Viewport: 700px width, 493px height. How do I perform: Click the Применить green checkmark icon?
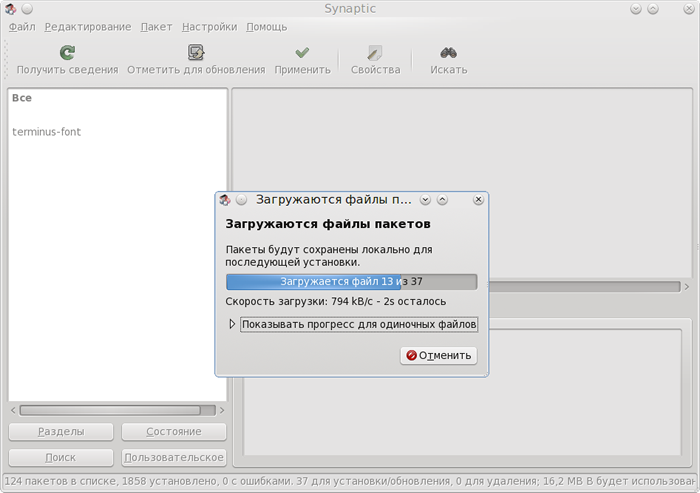click(x=302, y=53)
